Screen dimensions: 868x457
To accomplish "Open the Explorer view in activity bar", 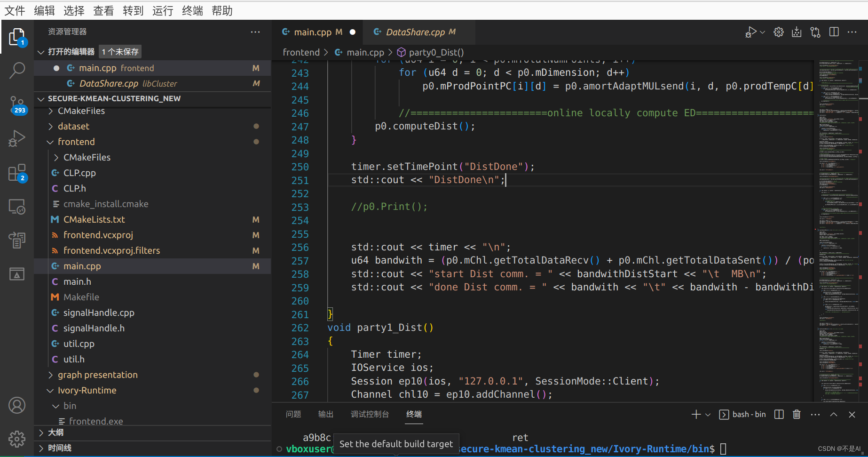I will coord(17,37).
